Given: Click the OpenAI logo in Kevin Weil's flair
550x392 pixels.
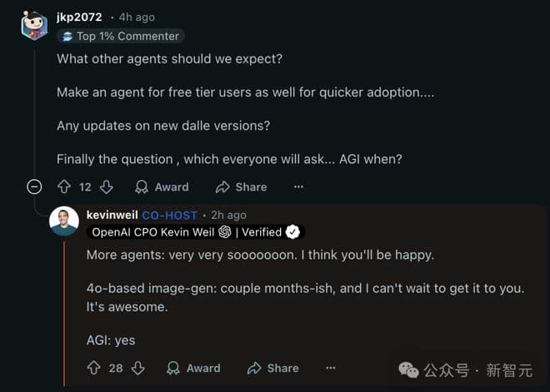Looking at the screenshot, I should pyautogui.click(x=225, y=232).
